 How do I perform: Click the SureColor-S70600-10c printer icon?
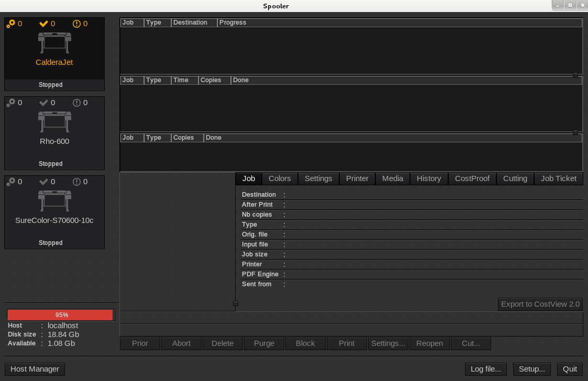54,201
